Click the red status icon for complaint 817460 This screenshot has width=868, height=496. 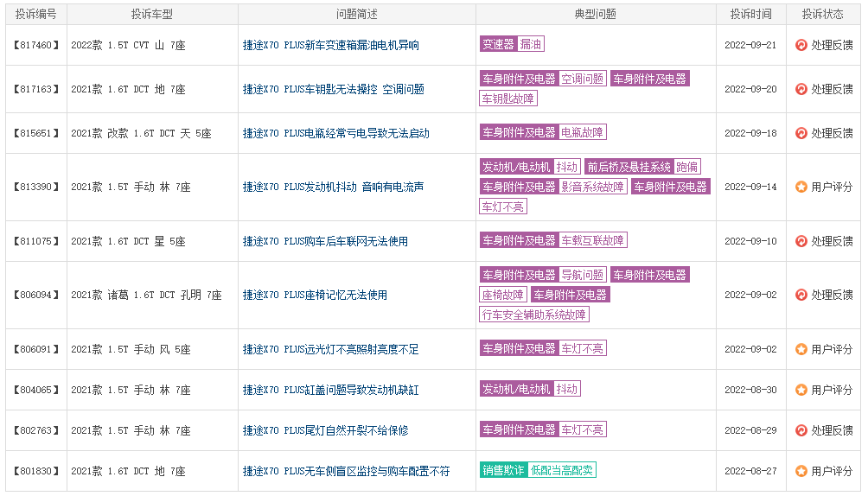pos(801,45)
